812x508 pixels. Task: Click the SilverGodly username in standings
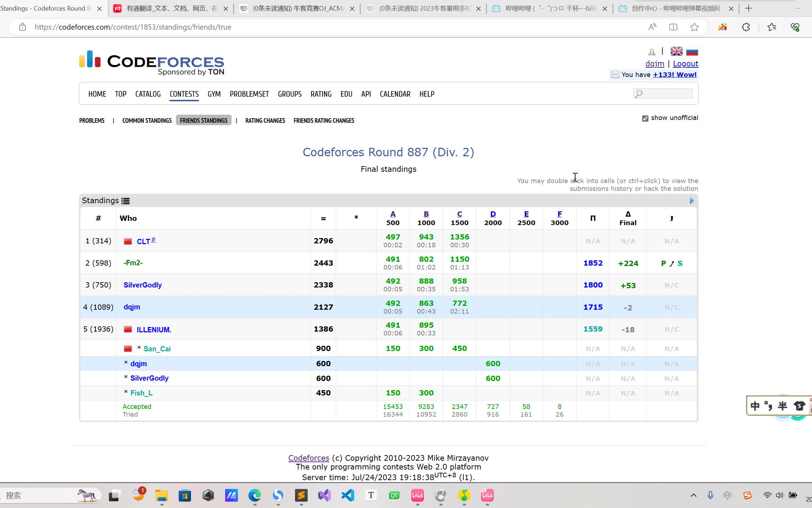(x=143, y=284)
